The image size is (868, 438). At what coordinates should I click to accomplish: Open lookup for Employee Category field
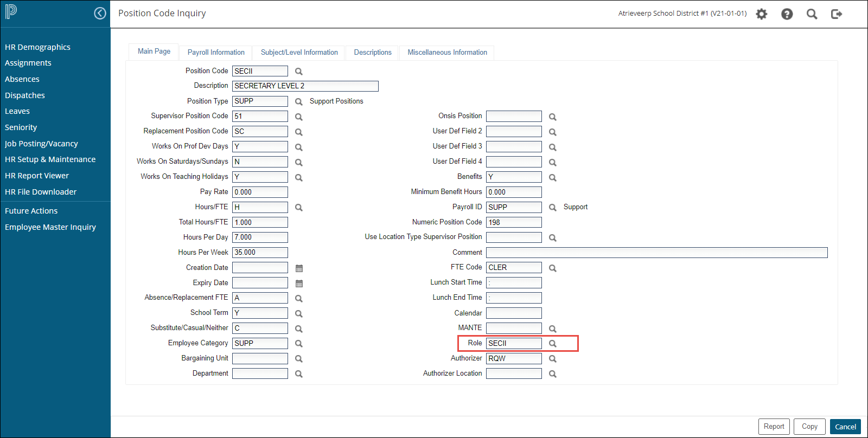click(298, 344)
